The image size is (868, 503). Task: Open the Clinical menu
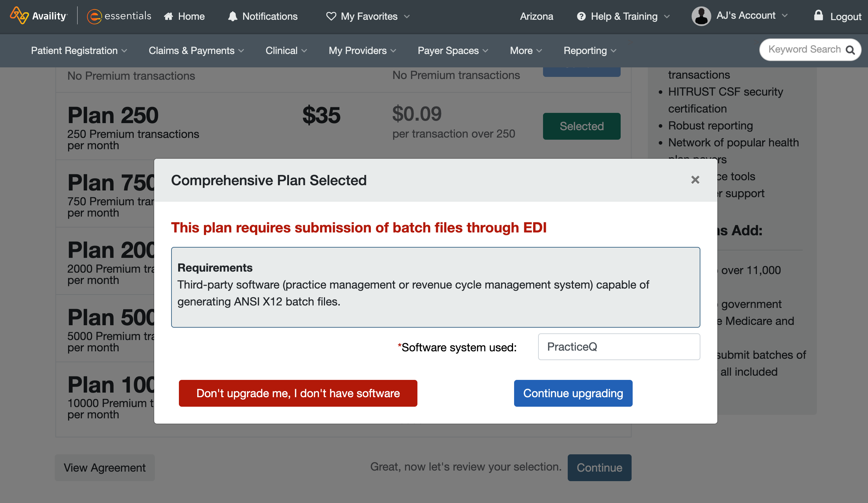286,50
